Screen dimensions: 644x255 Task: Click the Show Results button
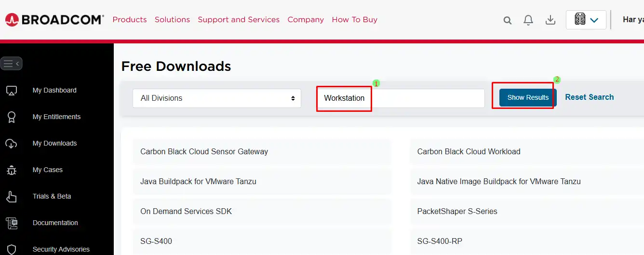point(528,97)
